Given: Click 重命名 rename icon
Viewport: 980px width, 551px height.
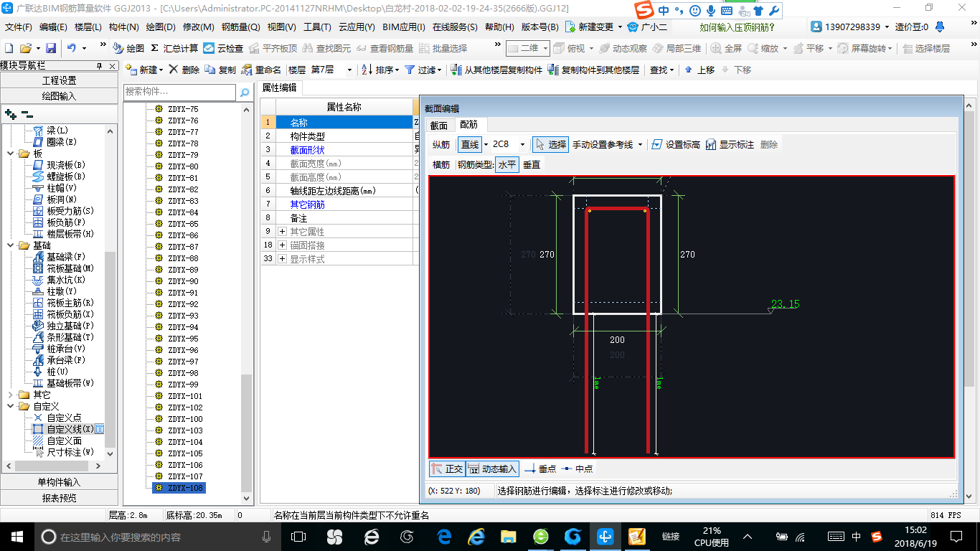Looking at the screenshot, I should pyautogui.click(x=261, y=70).
